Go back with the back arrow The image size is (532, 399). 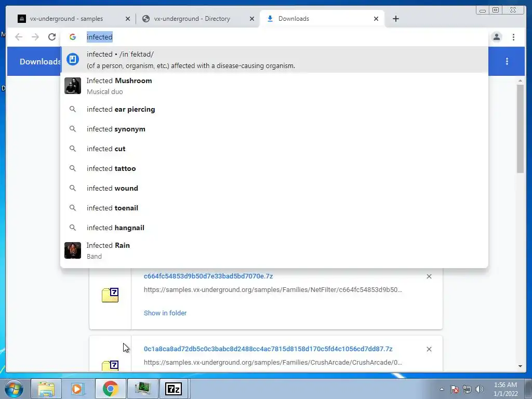19,37
